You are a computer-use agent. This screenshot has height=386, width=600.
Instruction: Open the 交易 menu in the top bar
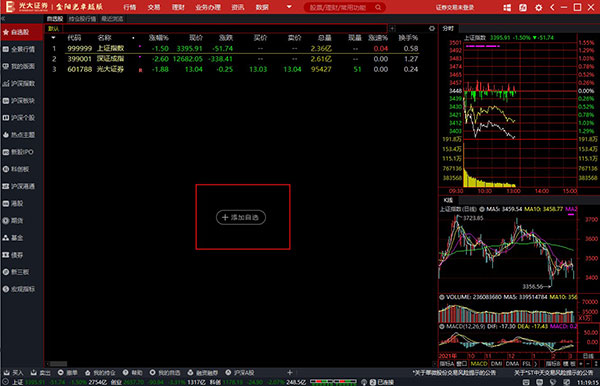point(154,7)
